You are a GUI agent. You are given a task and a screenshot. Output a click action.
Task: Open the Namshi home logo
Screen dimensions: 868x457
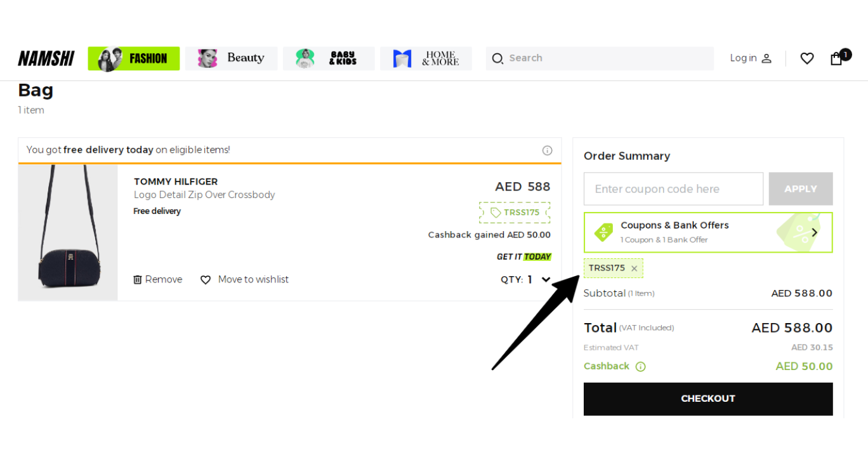tap(46, 58)
